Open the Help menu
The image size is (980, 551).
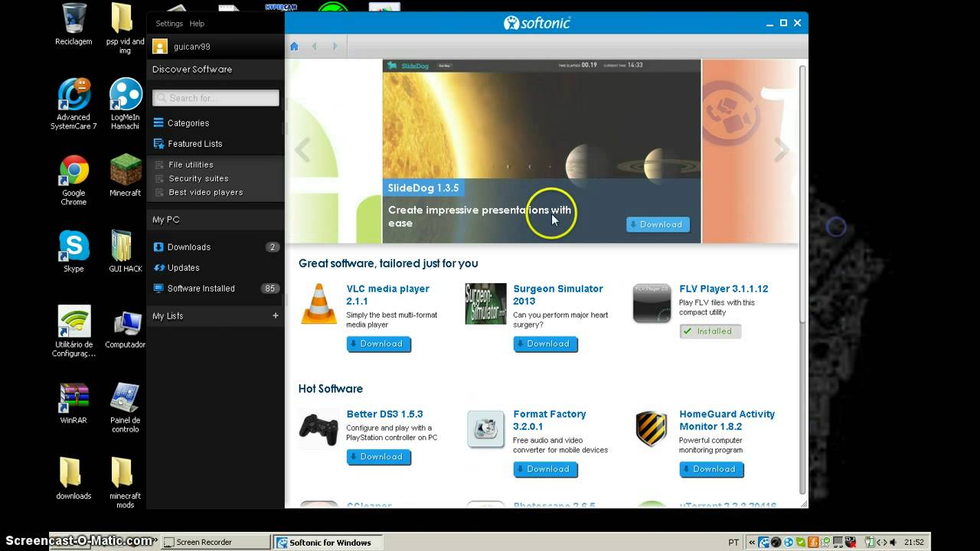(x=197, y=24)
